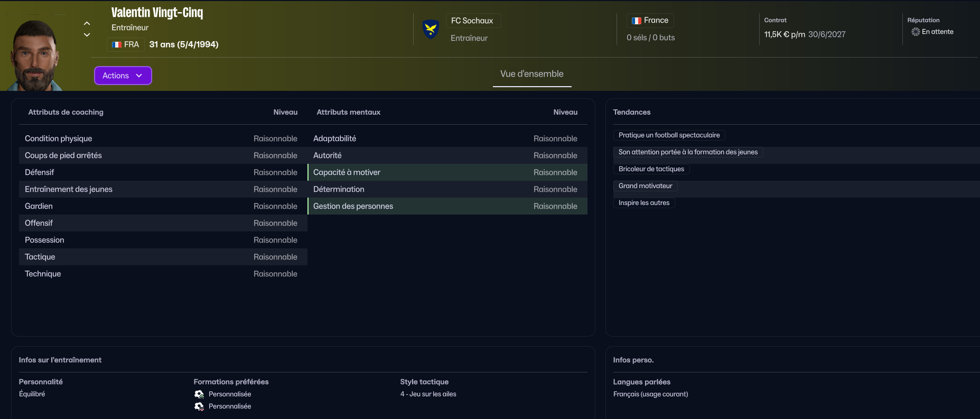Click the 'Tactique' coaching attribute row
The height and width of the screenshot is (419, 980).
click(x=162, y=257)
